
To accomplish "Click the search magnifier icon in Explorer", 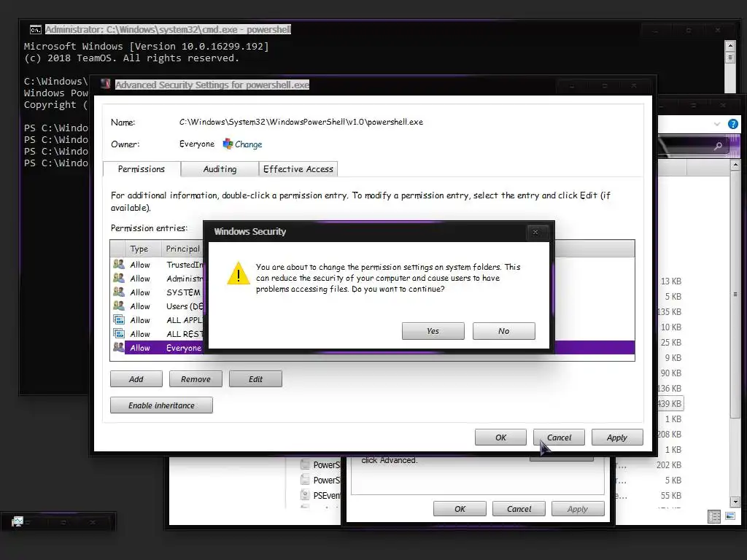I will tap(718, 146).
